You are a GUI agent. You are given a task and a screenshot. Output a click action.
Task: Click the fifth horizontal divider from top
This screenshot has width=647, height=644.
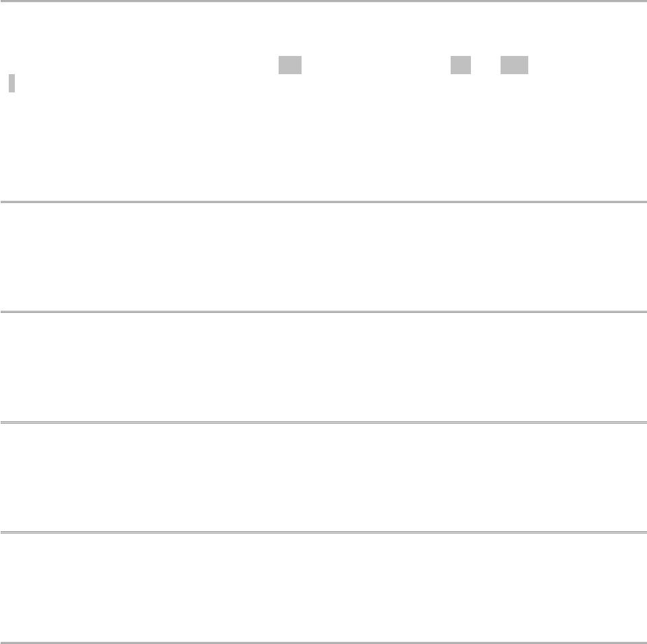pos(323,533)
